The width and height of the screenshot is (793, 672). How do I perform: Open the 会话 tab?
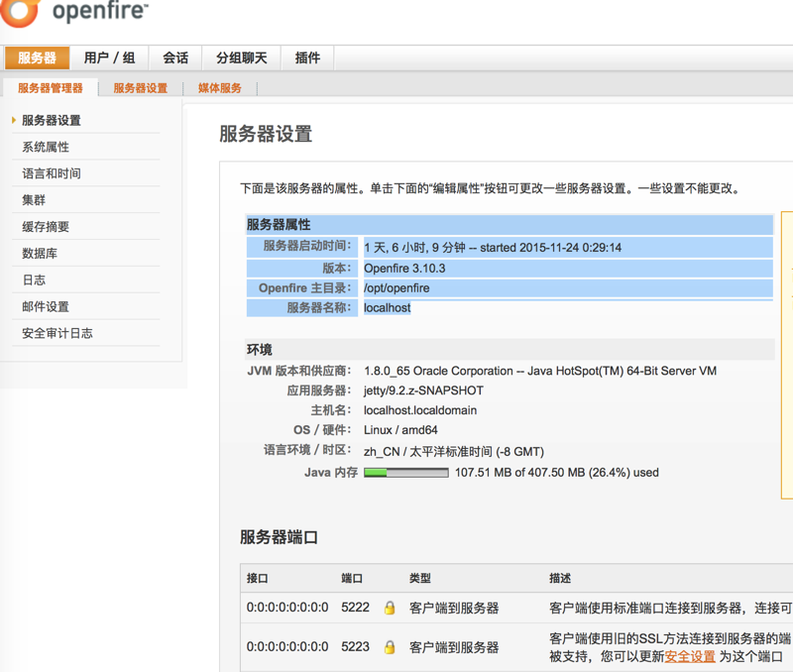[x=175, y=57]
